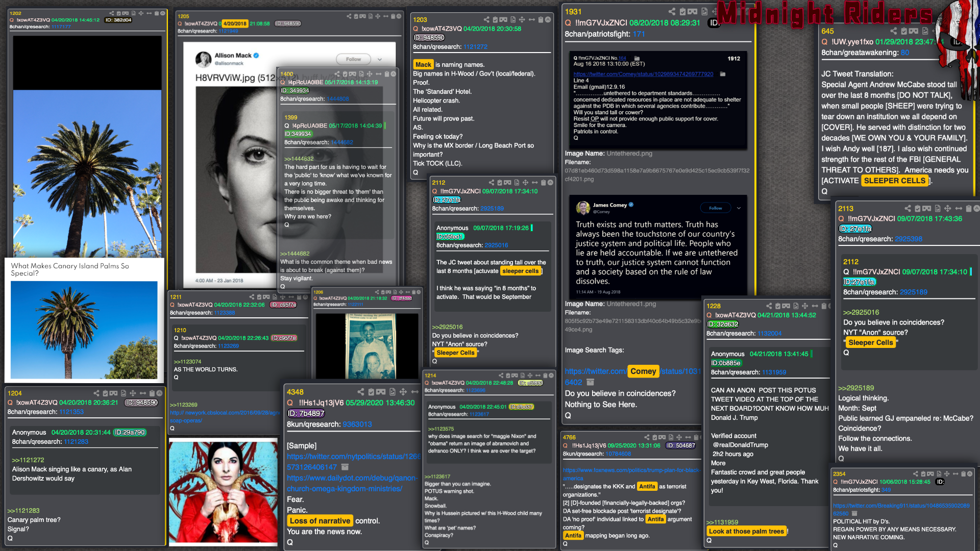Open the nytpolitics Twitter link in post 4348
Image resolution: width=980 pixels, height=551 pixels.
point(353,462)
